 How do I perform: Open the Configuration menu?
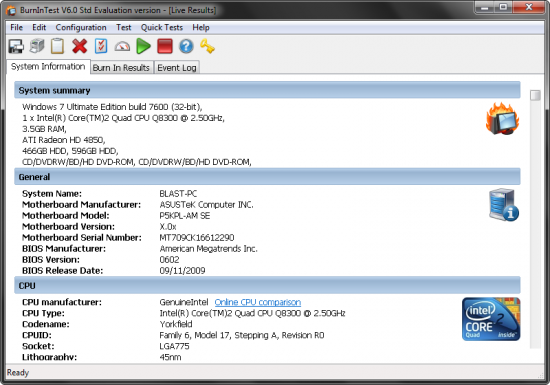pyautogui.click(x=81, y=27)
